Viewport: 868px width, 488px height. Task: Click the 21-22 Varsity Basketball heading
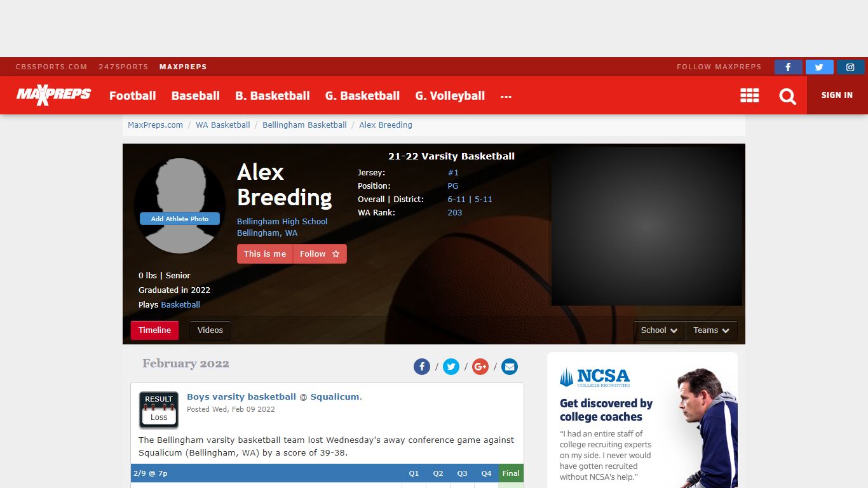[452, 156]
